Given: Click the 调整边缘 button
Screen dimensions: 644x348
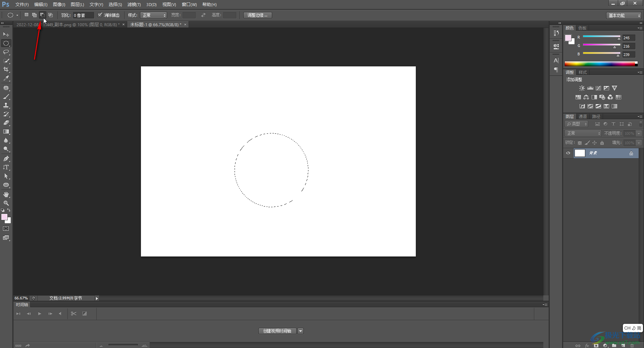Looking at the screenshot, I should pos(257,15).
